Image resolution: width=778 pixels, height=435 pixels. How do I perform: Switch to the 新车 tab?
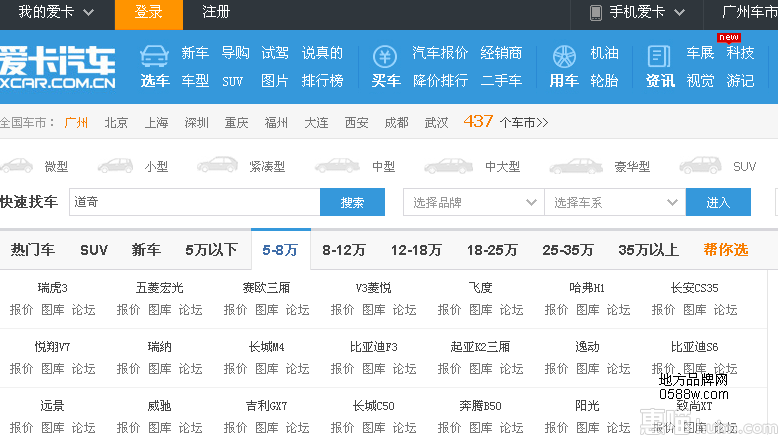pos(146,250)
